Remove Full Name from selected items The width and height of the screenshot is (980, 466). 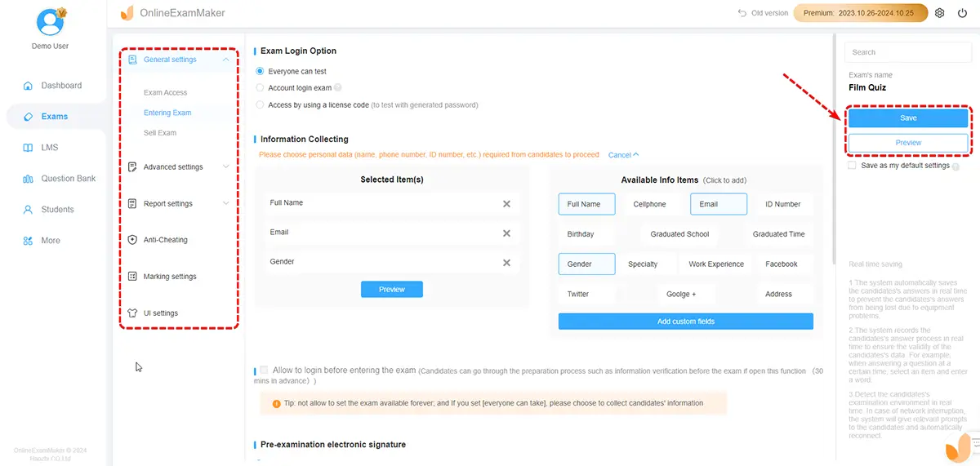point(506,203)
